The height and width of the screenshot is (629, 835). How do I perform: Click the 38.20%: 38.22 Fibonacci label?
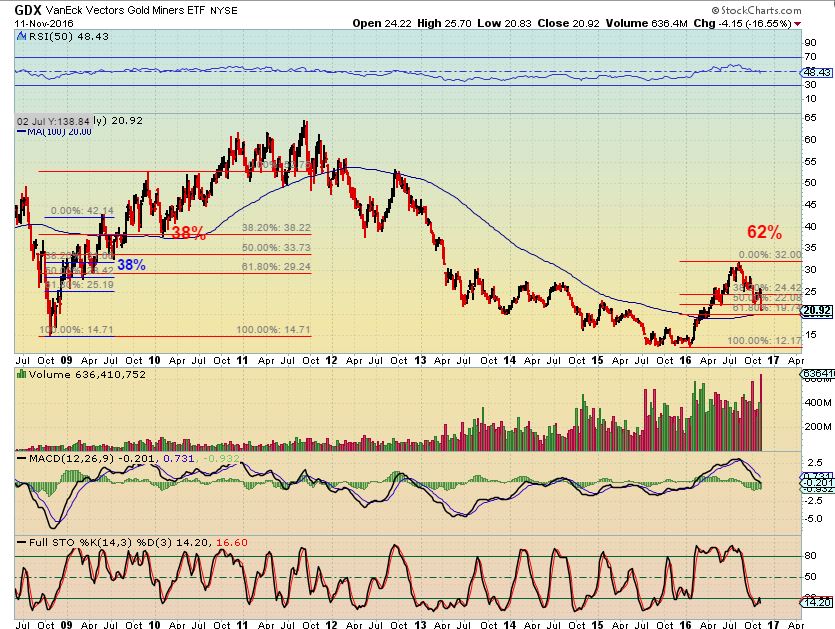click(276, 227)
